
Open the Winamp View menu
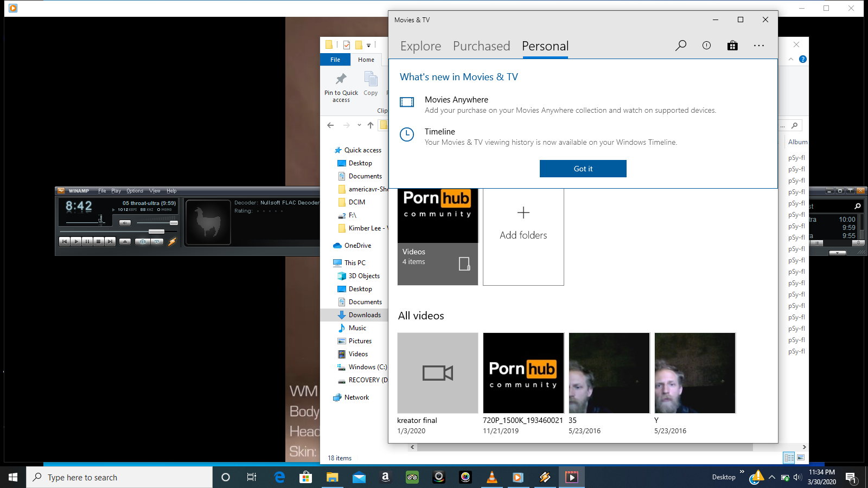click(155, 191)
